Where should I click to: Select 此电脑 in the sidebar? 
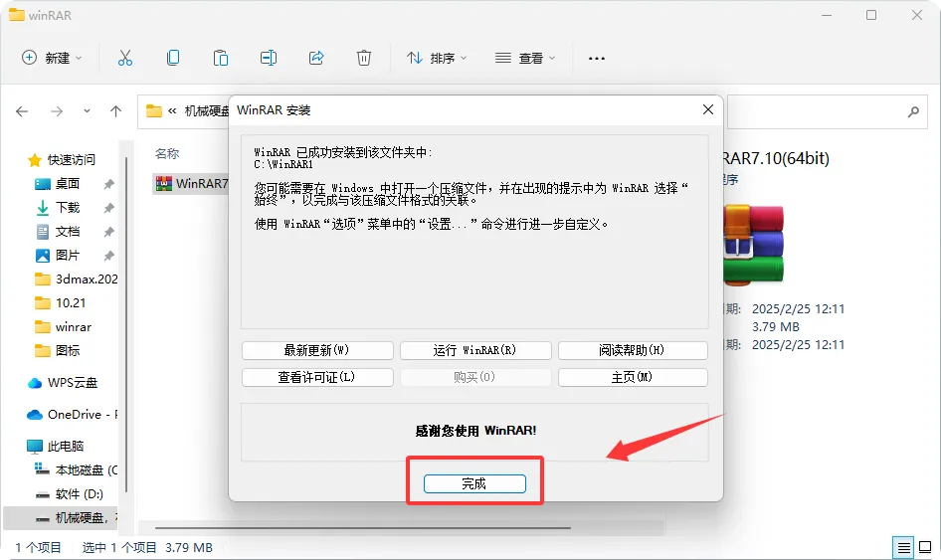click(56, 447)
